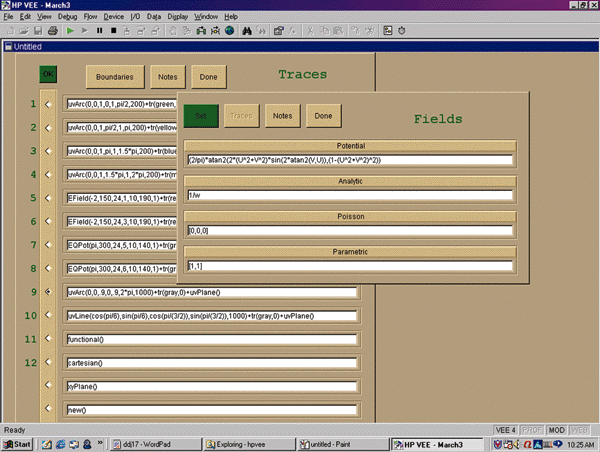Click the Save diskette toolbar icon
Viewport: 600px width, 452px height.
pyautogui.click(x=37, y=31)
